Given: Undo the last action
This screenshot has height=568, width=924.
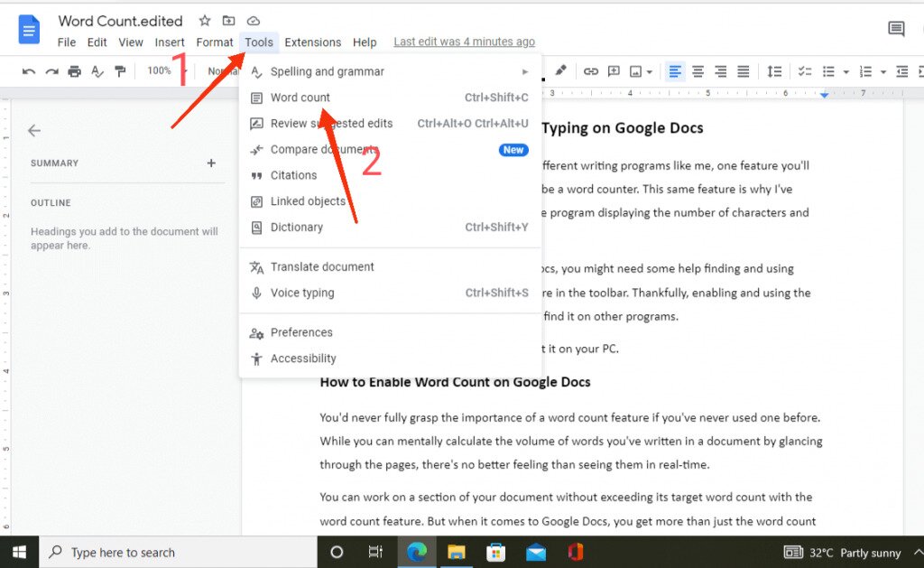Looking at the screenshot, I should click(x=27, y=70).
